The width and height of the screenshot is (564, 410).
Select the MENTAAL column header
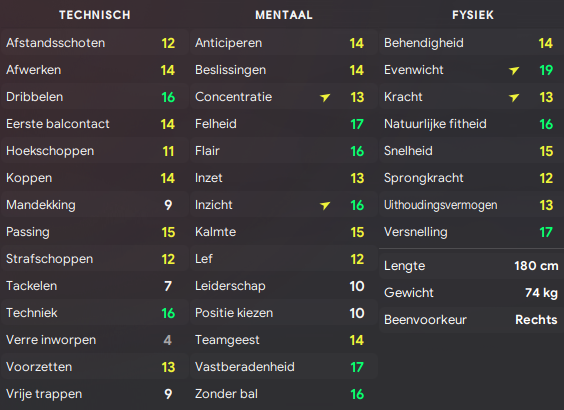point(284,15)
